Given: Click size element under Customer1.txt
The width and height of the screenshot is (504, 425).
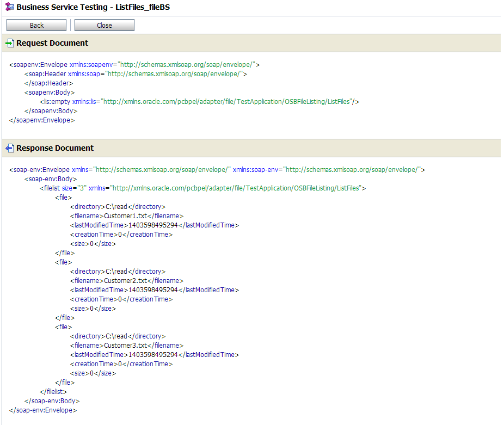Looking at the screenshot, I should click(x=93, y=244).
